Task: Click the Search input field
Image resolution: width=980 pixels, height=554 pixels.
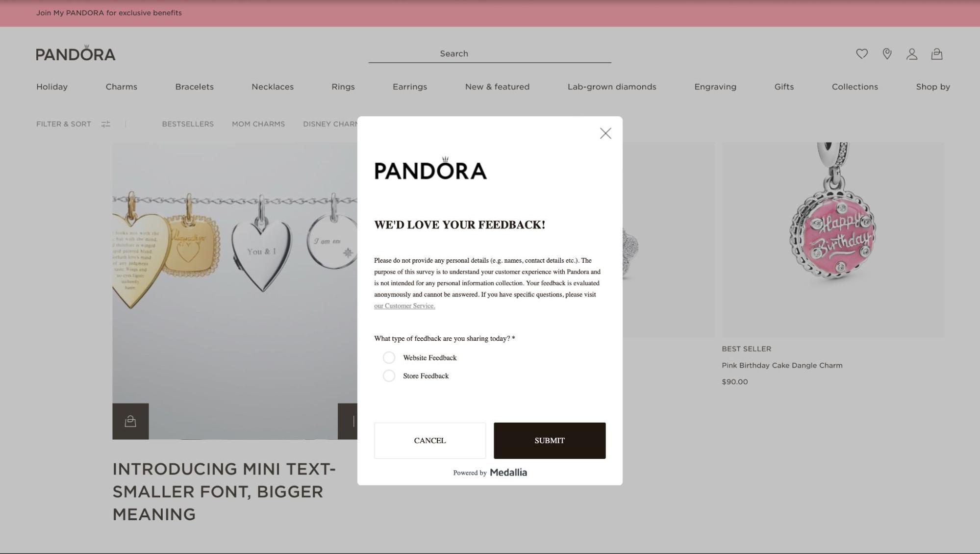Action: [x=490, y=53]
